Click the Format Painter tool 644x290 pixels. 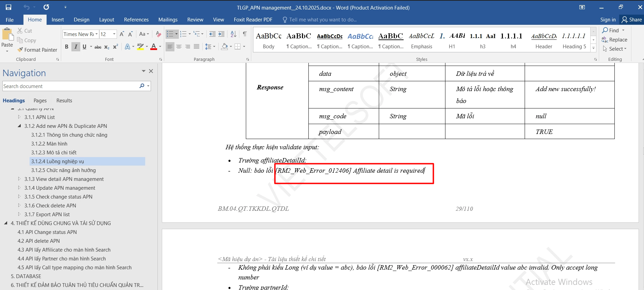37,50
